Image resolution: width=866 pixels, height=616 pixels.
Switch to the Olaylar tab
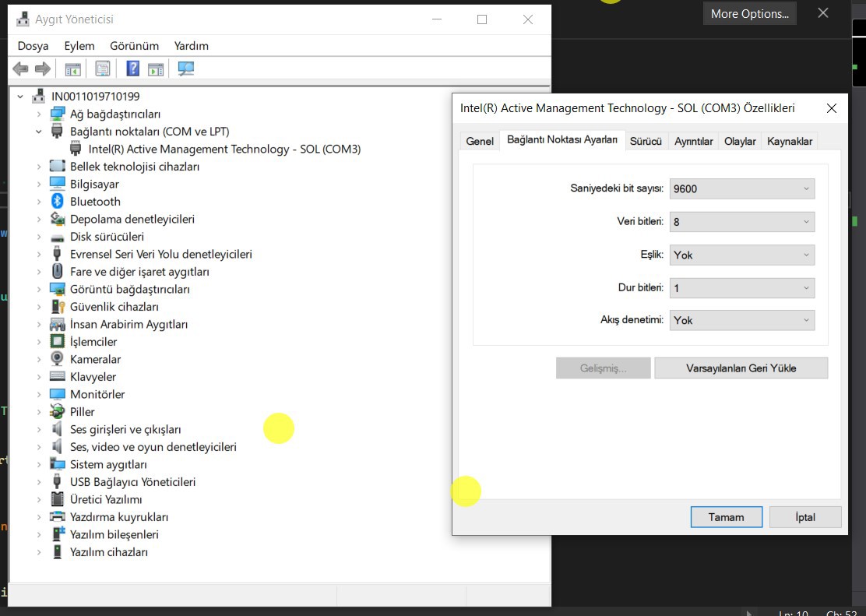click(x=740, y=141)
